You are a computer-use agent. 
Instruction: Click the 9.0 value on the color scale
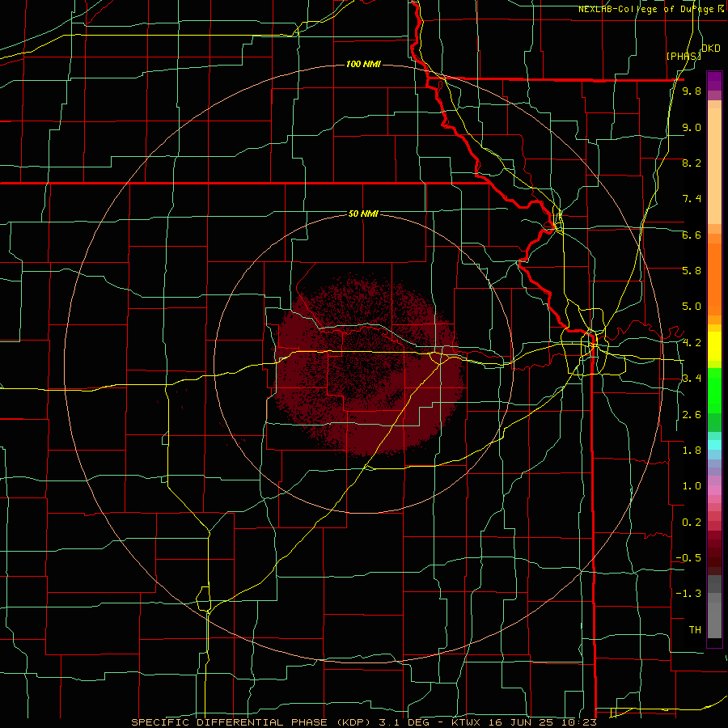(x=692, y=127)
